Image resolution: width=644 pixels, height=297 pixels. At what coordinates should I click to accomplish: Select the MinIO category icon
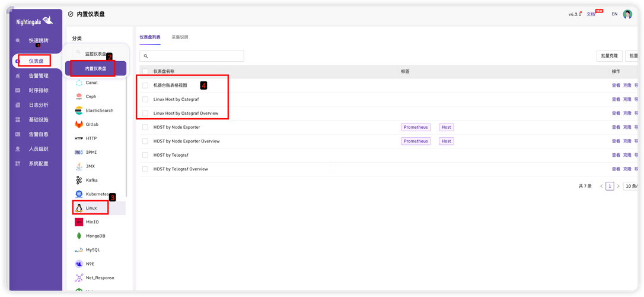pos(79,222)
